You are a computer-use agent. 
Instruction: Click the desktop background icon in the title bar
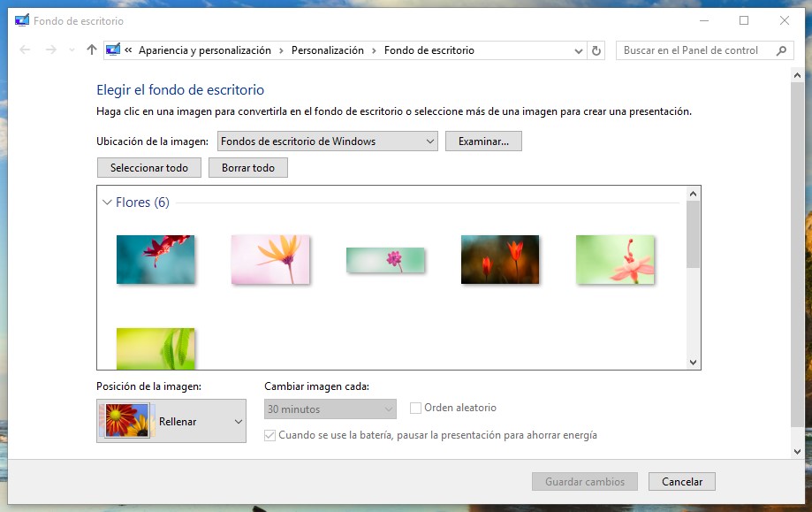click(22, 19)
